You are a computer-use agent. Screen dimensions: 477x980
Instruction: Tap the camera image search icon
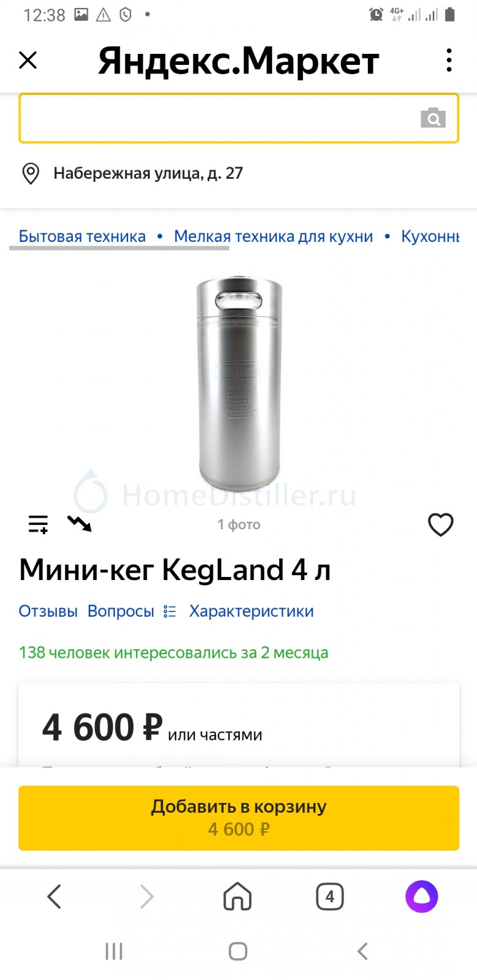(433, 118)
